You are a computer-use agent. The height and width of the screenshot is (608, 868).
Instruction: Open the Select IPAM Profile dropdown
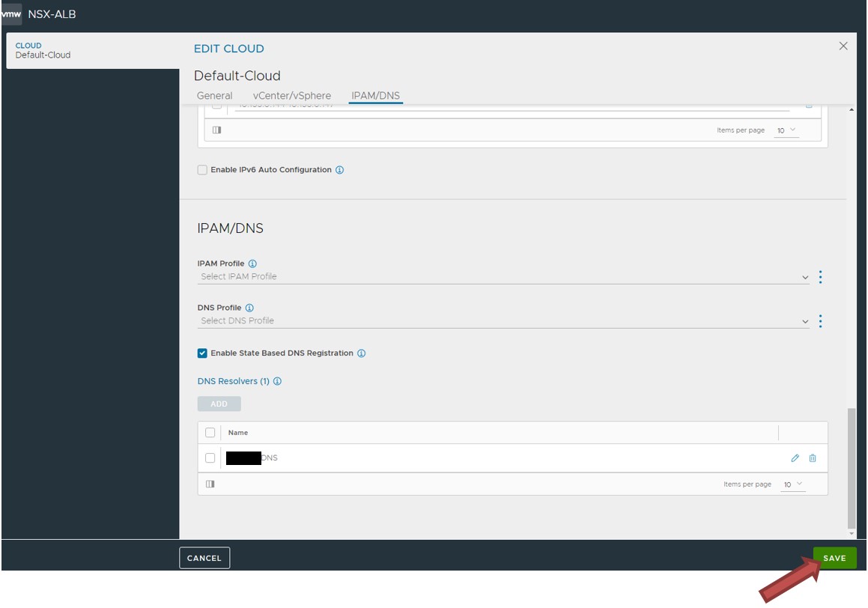(x=503, y=276)
